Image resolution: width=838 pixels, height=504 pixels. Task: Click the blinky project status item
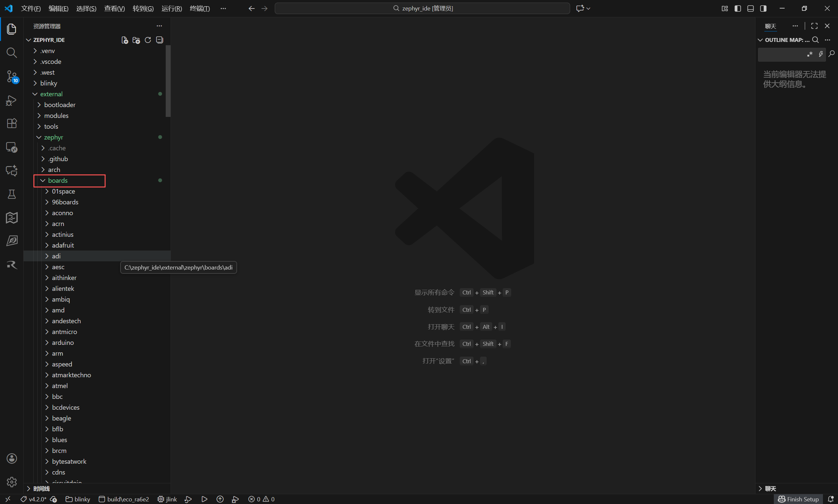pos(78,499)
